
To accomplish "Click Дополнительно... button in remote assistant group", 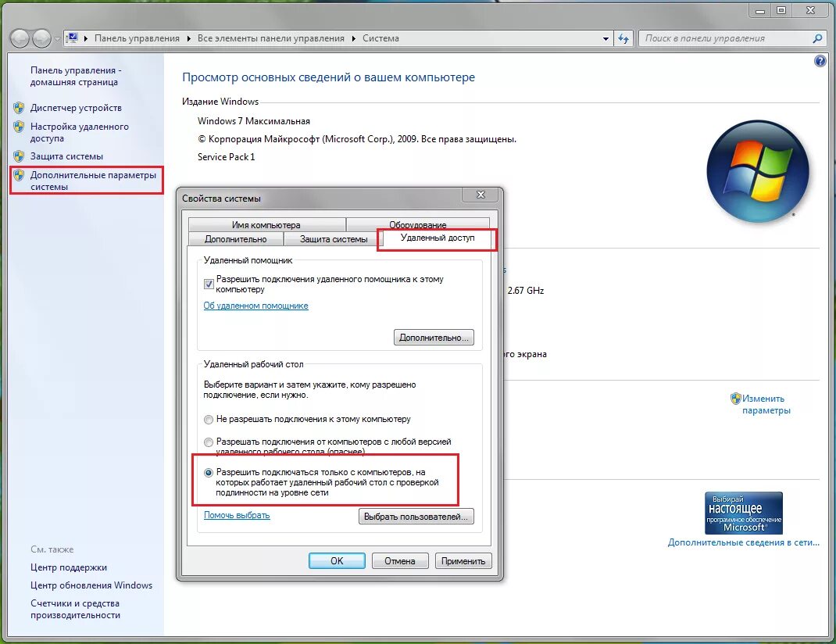I will pyautogui.click(x=434, y=338).
